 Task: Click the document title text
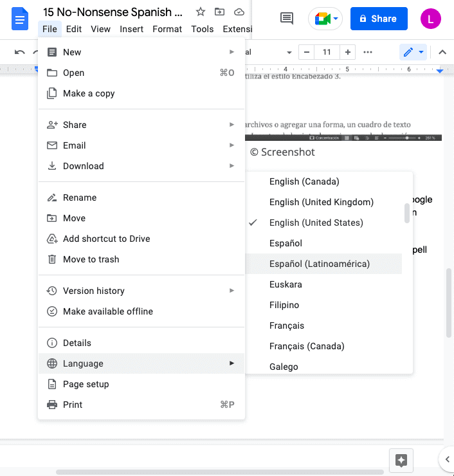tap(113, 12)
